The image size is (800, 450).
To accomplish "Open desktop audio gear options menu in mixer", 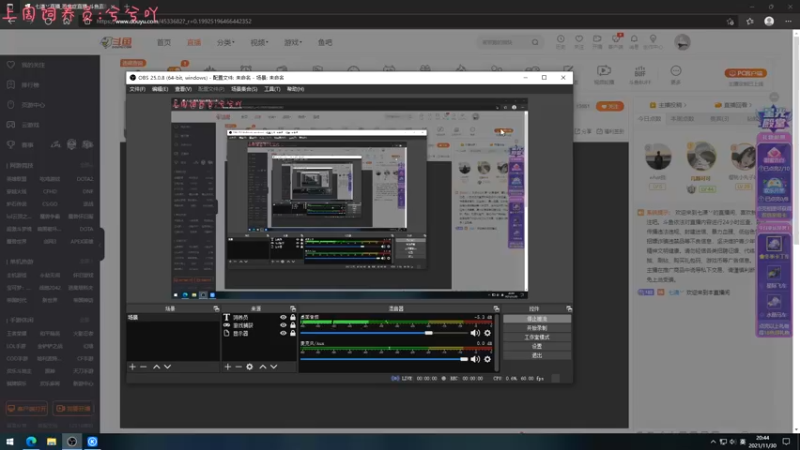I will tap(487, 333).
